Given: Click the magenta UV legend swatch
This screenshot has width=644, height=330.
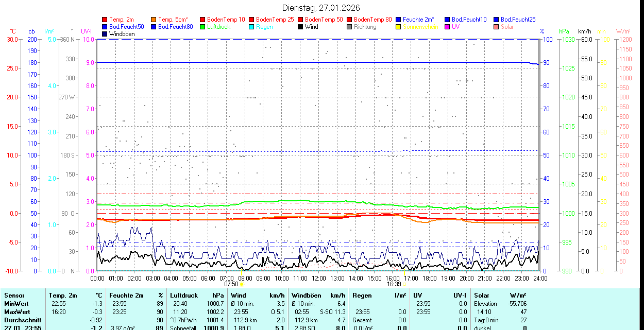Looking at the screenshot, I should point(447,27).
